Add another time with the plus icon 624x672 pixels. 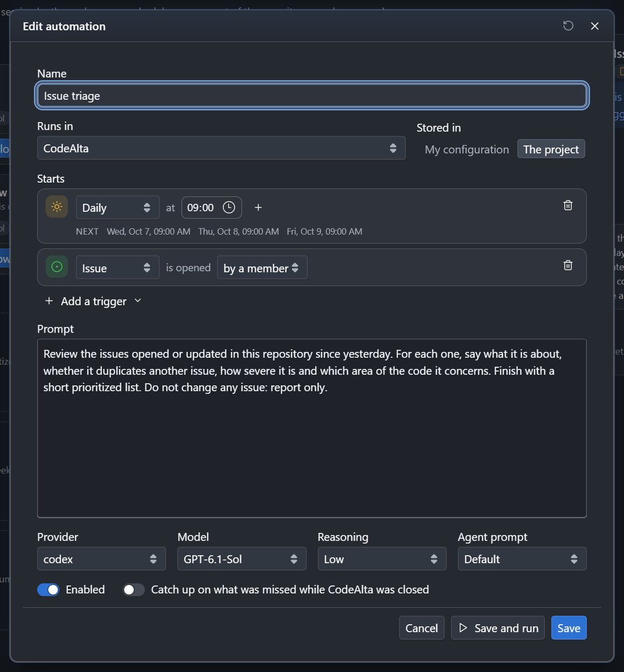point(258,208)
